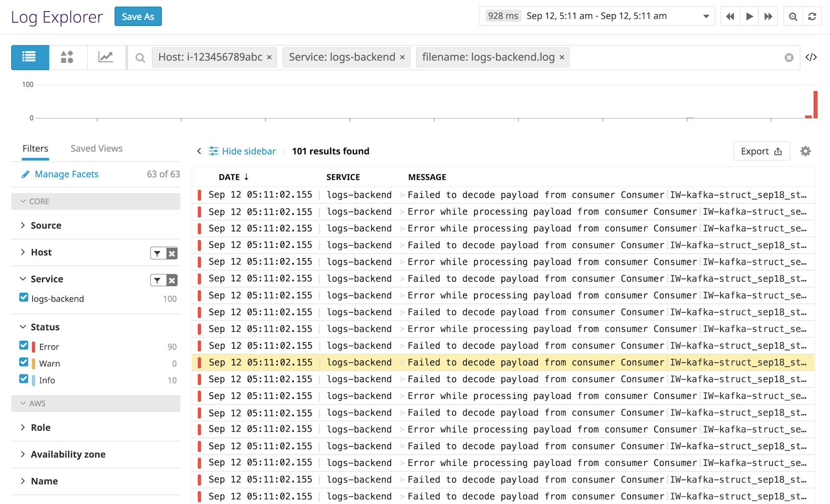This screenshot has height=504, width=830.
Task: Apply the filter icon on the Service facet
Action: coord(157,280)
